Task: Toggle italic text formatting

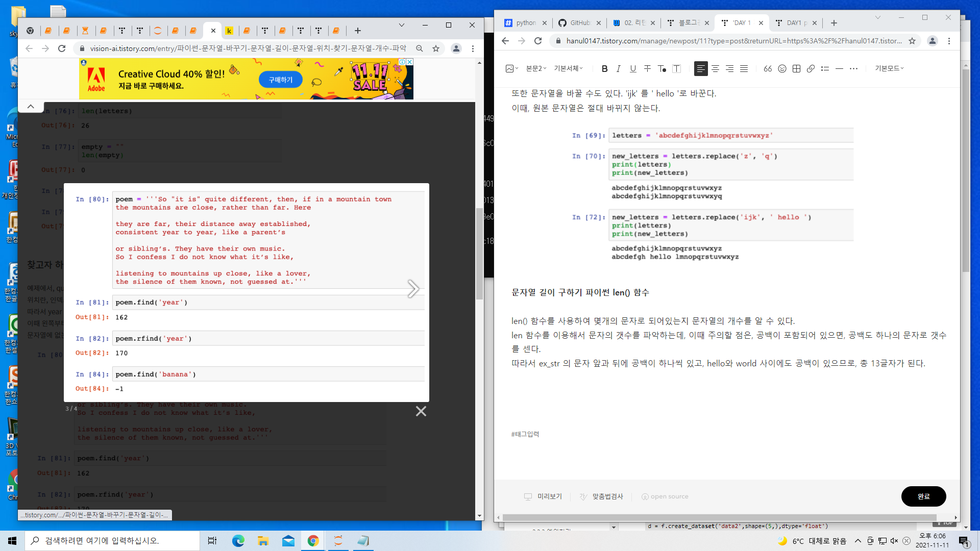Action: [x=619, y=68]
